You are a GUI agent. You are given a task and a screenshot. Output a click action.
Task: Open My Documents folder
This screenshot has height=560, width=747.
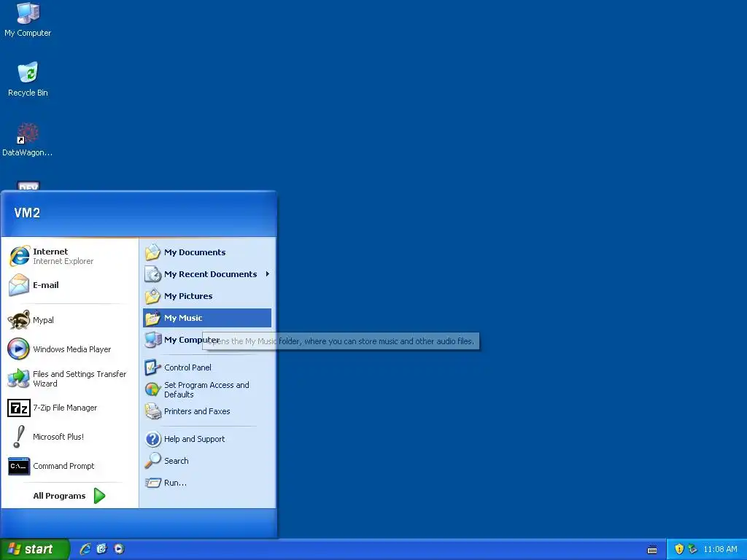tap(207, 252)
